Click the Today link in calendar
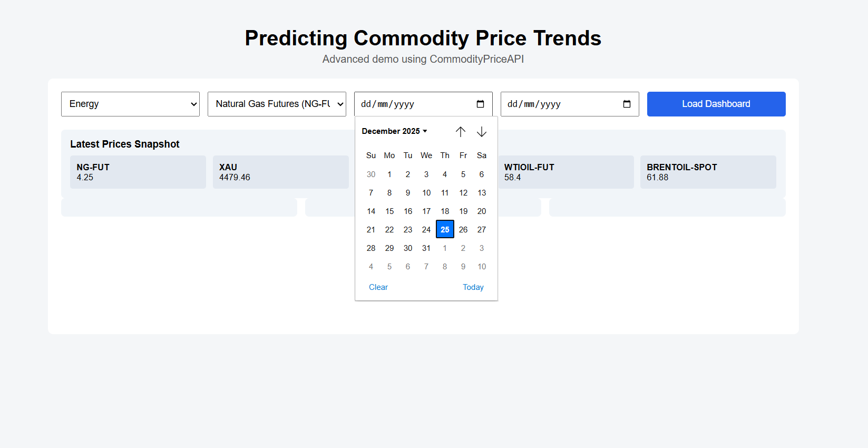The width and height of the screenshot is (868, 448). (473, 287)
